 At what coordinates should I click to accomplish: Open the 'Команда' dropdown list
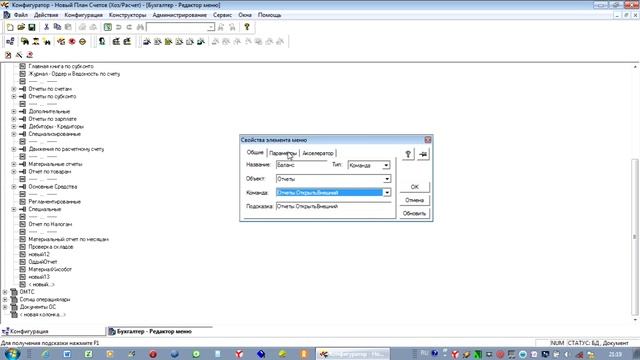pyautogui.click(x=387, y=193)
